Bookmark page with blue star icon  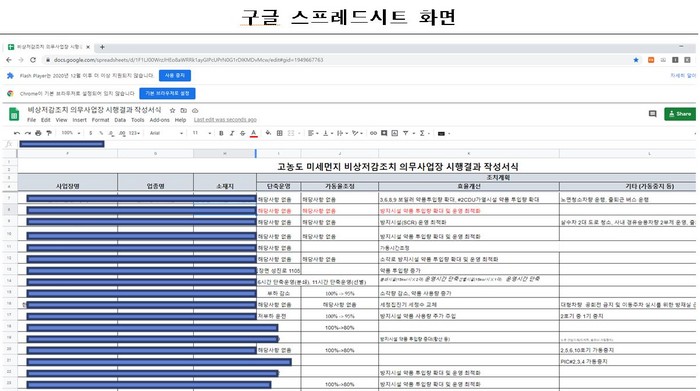636,60
